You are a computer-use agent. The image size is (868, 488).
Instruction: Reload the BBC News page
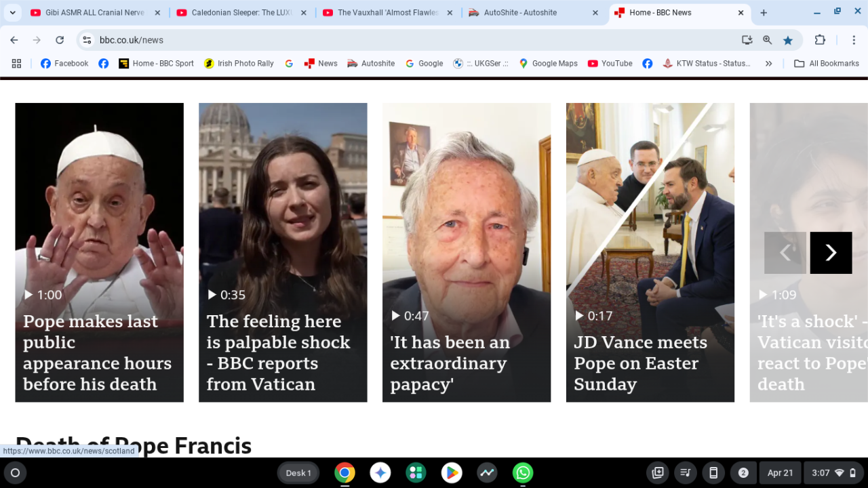click(60, 40)
